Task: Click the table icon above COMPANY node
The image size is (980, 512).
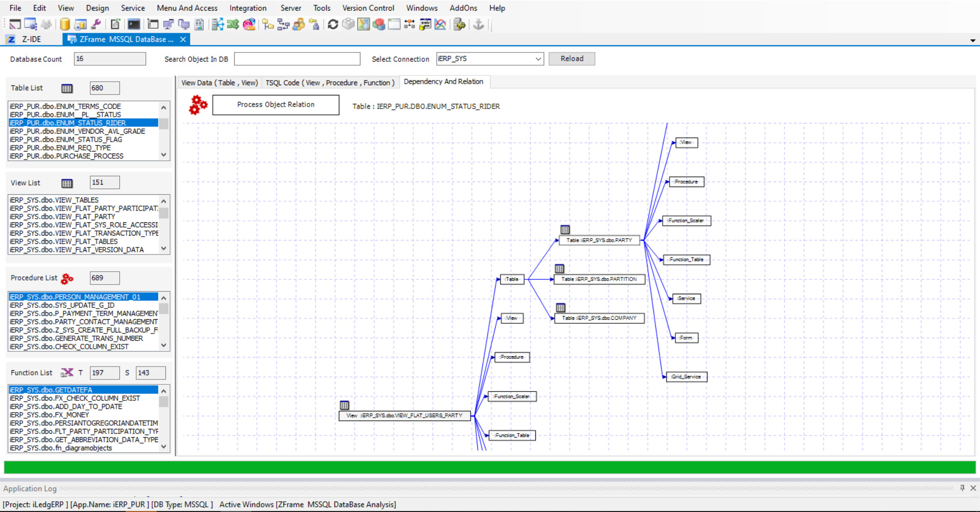Action: [560, 308]
